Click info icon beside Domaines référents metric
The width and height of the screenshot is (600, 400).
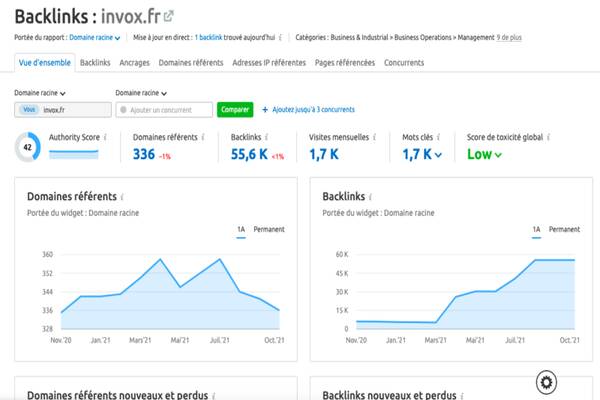click(x=203, y=137)
